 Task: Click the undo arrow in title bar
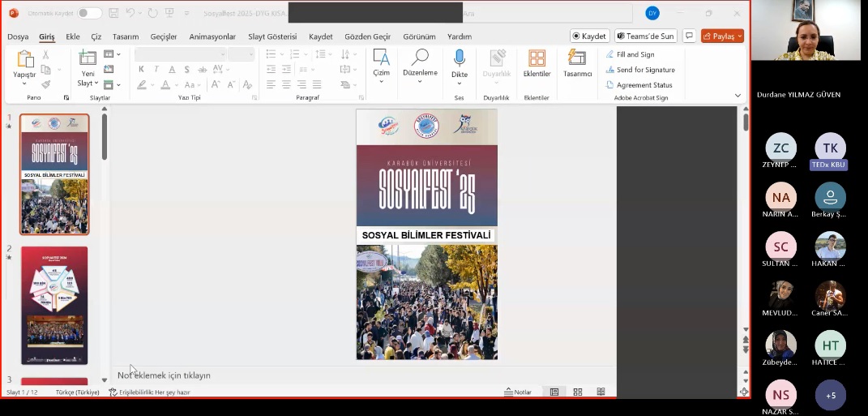(130, 13)
